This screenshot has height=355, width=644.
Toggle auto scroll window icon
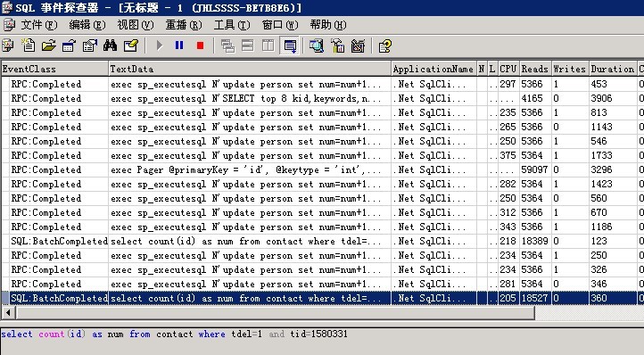(x=290, y=45)
